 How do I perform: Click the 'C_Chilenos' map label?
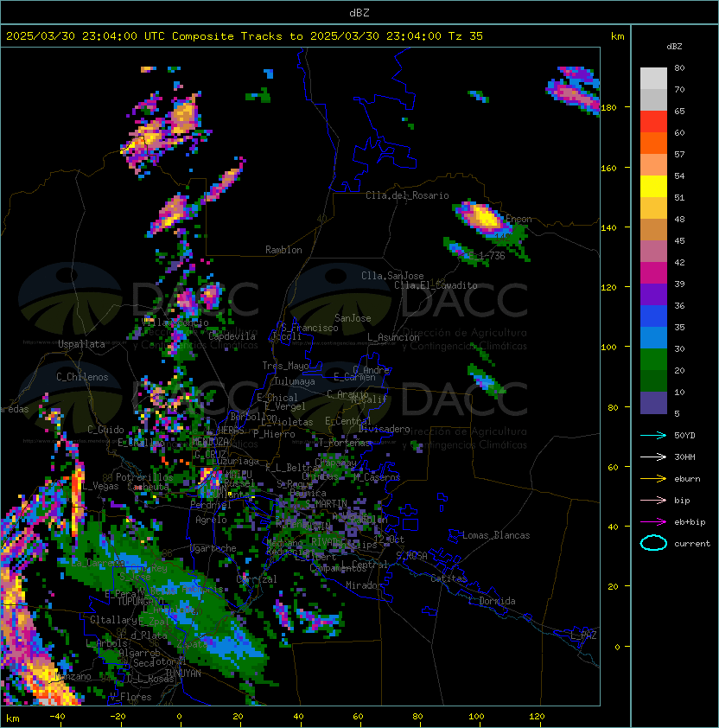tap(82, 377)
